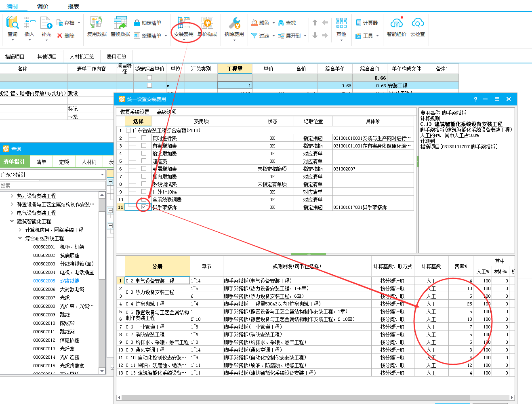
Task: Expand 热力设备安装工程 tree node
Action: 12,196
